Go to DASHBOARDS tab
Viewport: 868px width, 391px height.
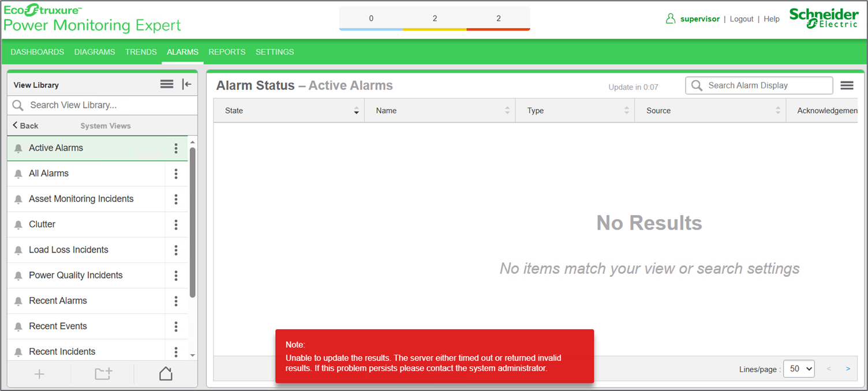[38, 52]
